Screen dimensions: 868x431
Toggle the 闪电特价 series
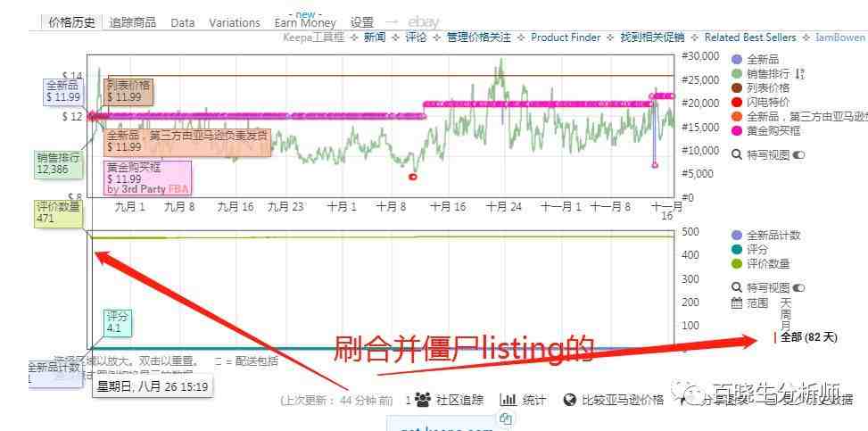[x=761, y=102]
